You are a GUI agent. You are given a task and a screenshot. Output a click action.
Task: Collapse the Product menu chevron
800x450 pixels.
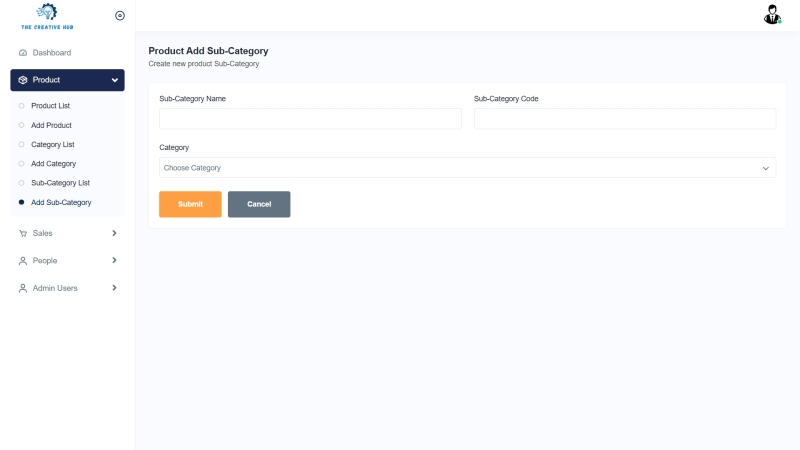pos(115,80)
